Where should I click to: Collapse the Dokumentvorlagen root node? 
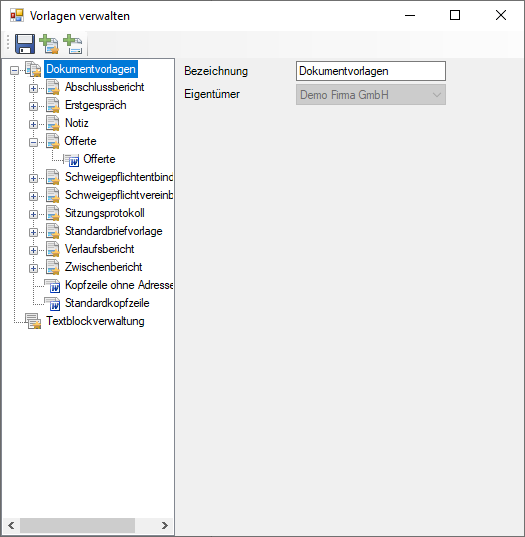(14, 71)
